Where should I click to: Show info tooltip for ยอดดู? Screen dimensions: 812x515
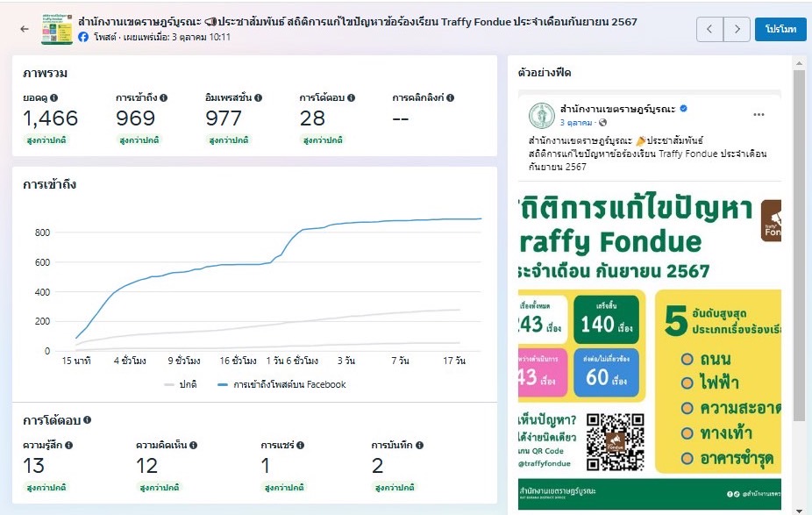point(54,98)
